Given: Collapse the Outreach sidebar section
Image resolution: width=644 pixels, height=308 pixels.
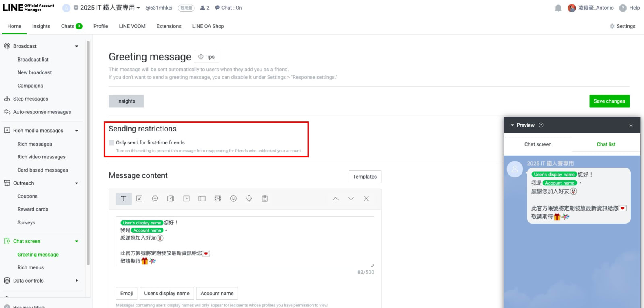Looking at the screenshot, I should tap(76, 183).
